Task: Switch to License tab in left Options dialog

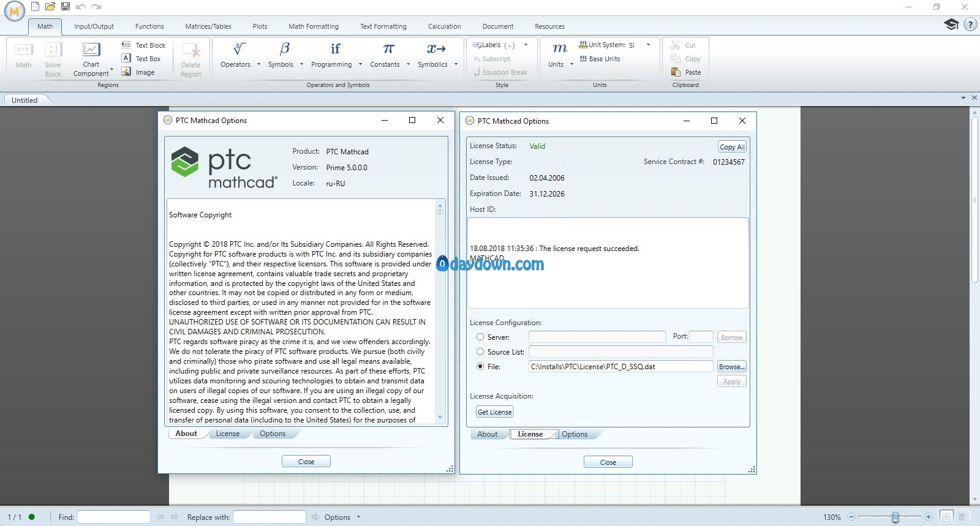Action: pyautogui.click(x=227, y=434)
